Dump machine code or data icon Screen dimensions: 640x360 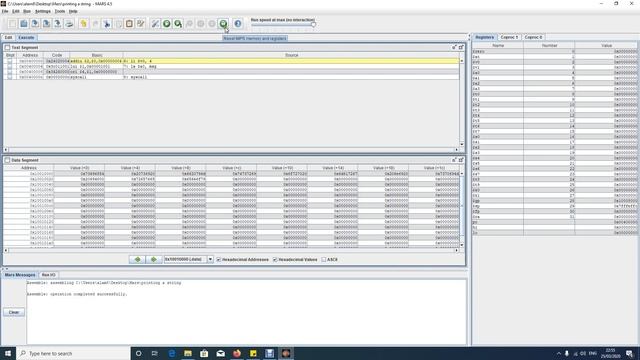point(58,24)
